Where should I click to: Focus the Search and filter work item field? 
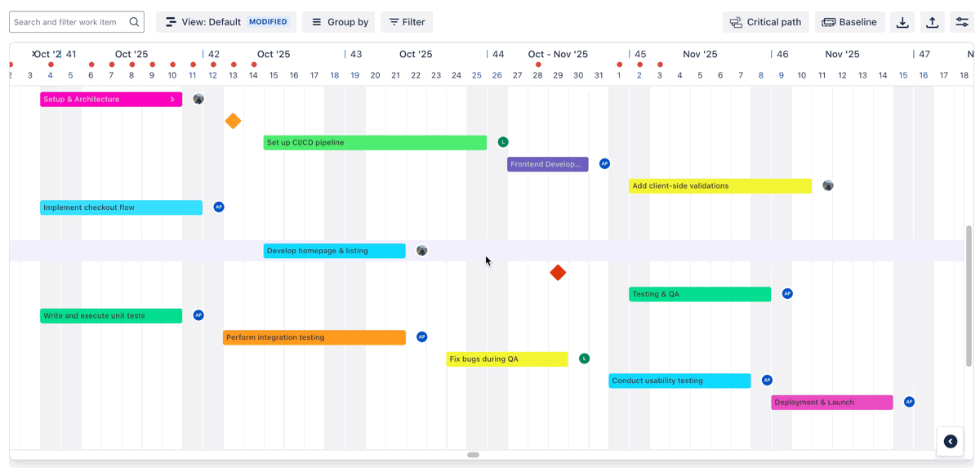coord(69,22)
